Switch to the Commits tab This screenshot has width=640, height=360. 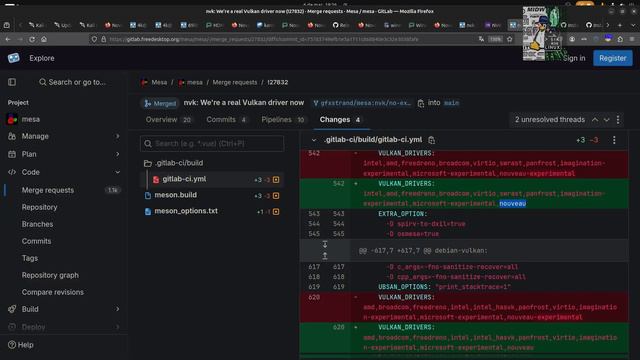click(227, 120)
